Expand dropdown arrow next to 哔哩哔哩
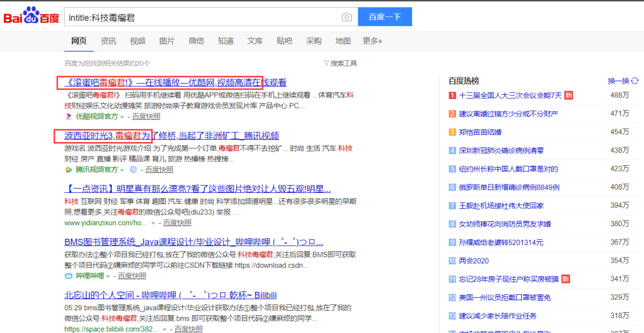The width and height of the screenshot is (644, 333). [x=109, y=276]
